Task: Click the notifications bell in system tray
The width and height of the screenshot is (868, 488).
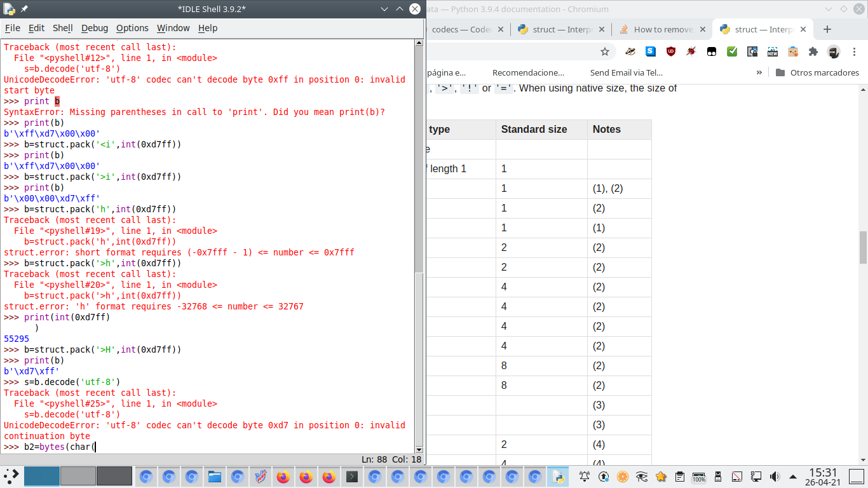Action: [584, 476]
